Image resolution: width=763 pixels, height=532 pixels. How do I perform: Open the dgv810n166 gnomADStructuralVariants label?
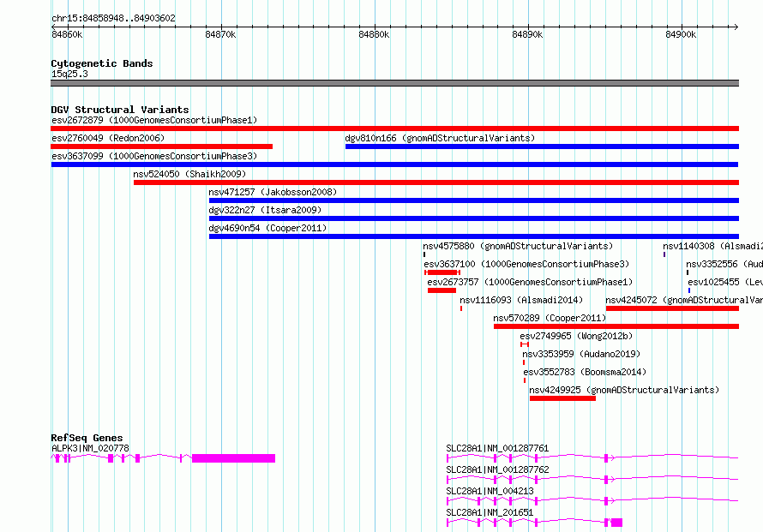tap(440, 138)
